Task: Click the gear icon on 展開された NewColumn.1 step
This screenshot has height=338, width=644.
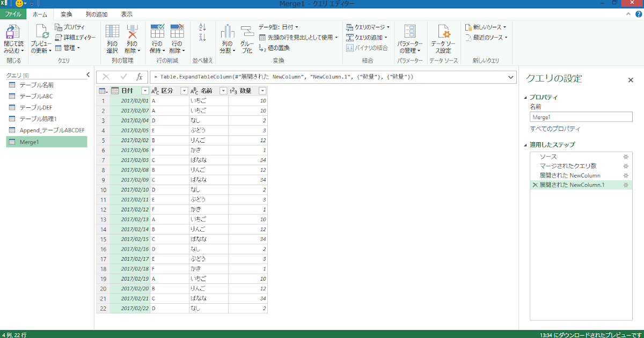Action: point(626,184)
